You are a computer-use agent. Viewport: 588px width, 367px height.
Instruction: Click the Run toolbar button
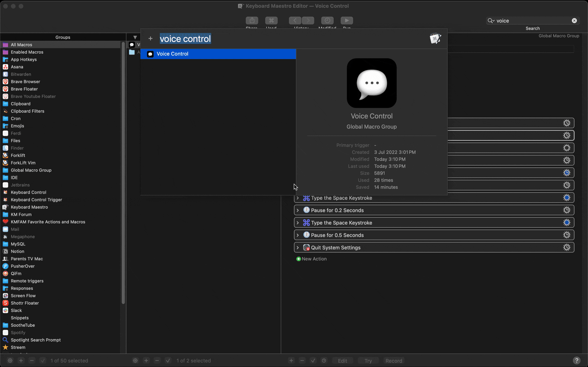tap(347, 20)
